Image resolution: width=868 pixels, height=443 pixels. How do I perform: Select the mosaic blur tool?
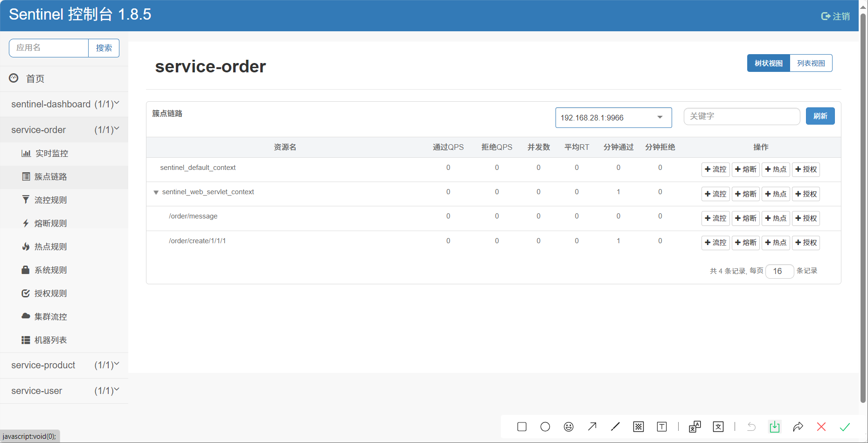pyautogui.click(x=639, y=427)
